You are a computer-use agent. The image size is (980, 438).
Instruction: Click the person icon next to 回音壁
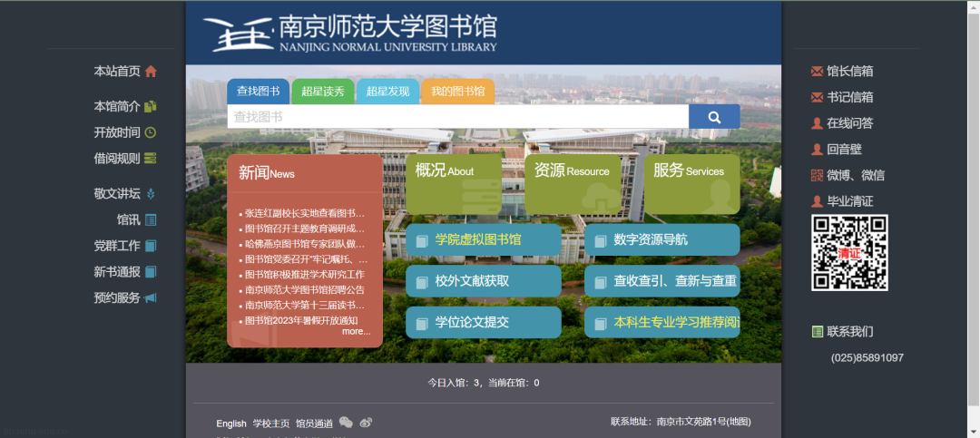click(817, 150)
